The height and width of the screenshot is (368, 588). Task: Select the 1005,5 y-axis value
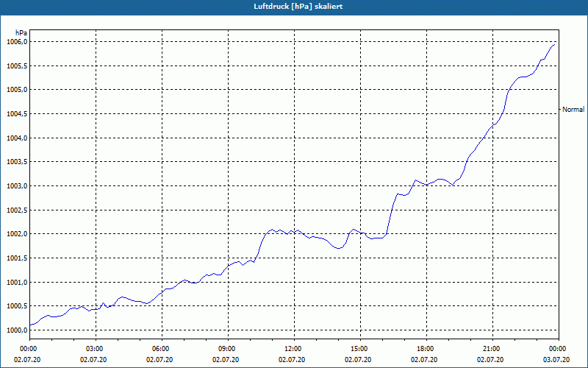pos(17,66)
